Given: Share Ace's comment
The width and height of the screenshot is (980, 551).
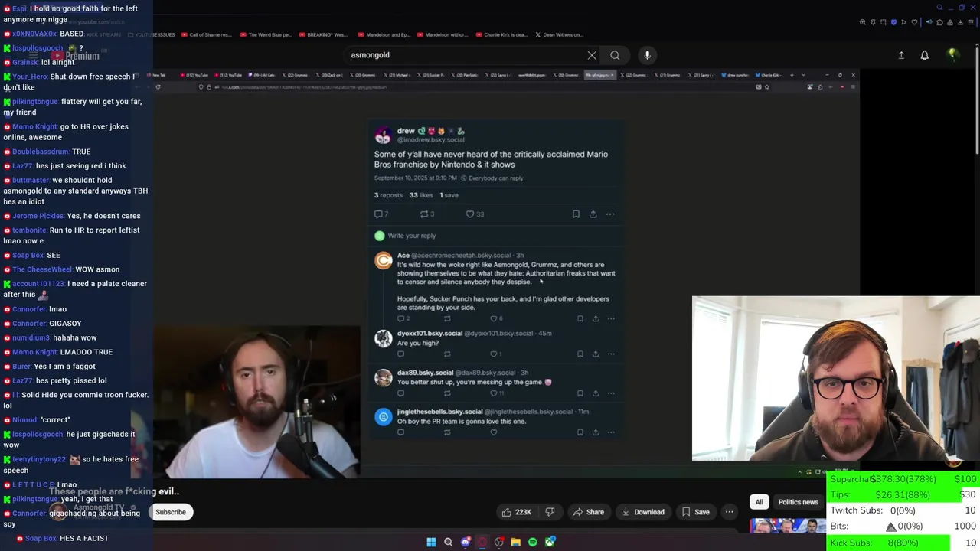Looking at the screenshot, I should 595,318.
